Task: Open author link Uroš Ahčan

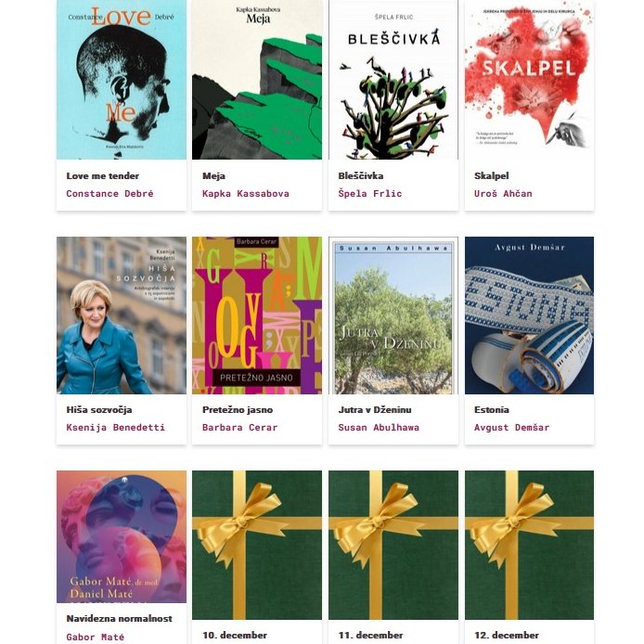Action: (x=503, y=193)
